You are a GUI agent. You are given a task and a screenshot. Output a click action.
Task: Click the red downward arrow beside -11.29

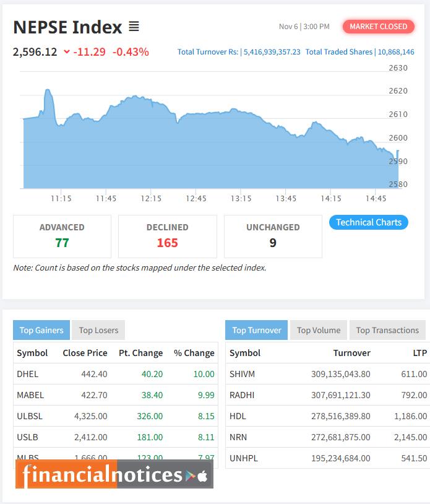(x=67, y=53)
